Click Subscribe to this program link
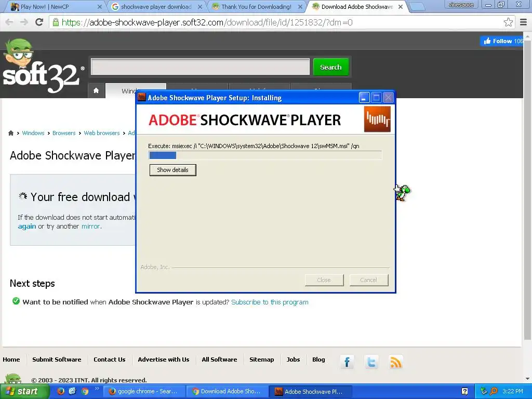Image resolution: width=532 pixels, height=399 pixels. pyautogui.click(x=270, y=302)
